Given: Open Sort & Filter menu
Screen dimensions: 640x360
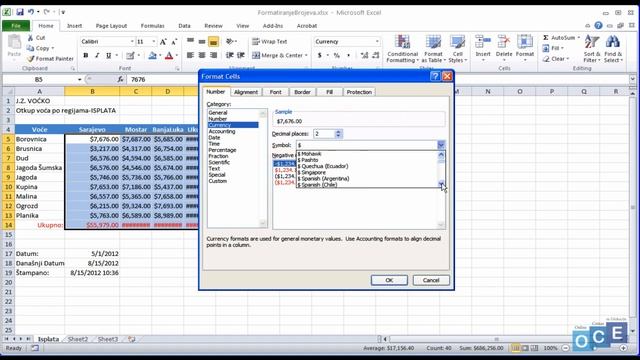Looking at the screenshot, I should pyautogui.click(x=591, y=49).
